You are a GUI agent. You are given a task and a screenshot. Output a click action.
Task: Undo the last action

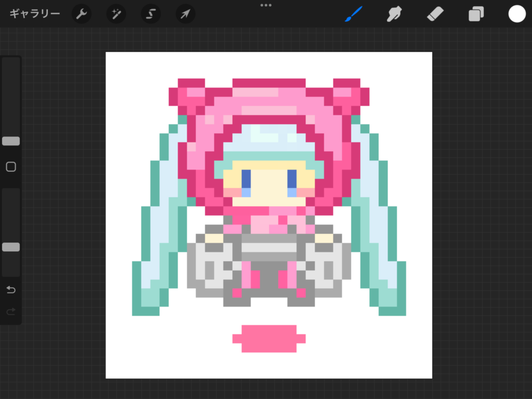tap(11, 289)
